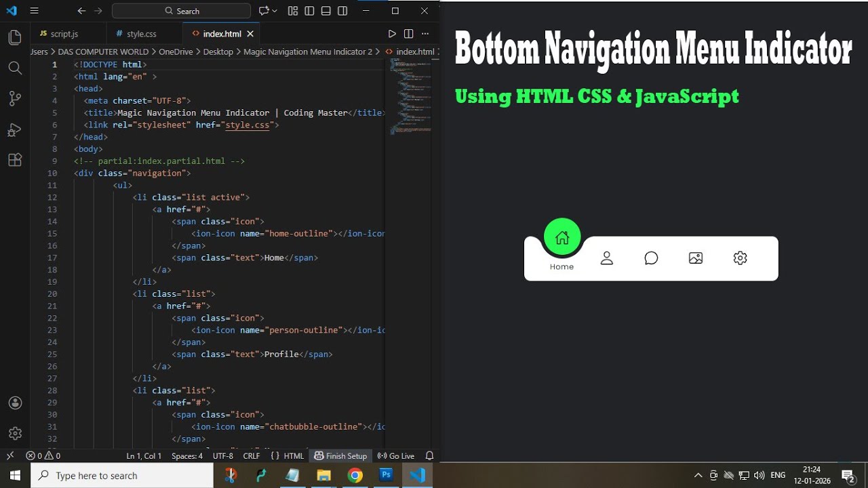Go back with the left arrow
The height and width of the screenshot is (488, 868).
[81, 11]
